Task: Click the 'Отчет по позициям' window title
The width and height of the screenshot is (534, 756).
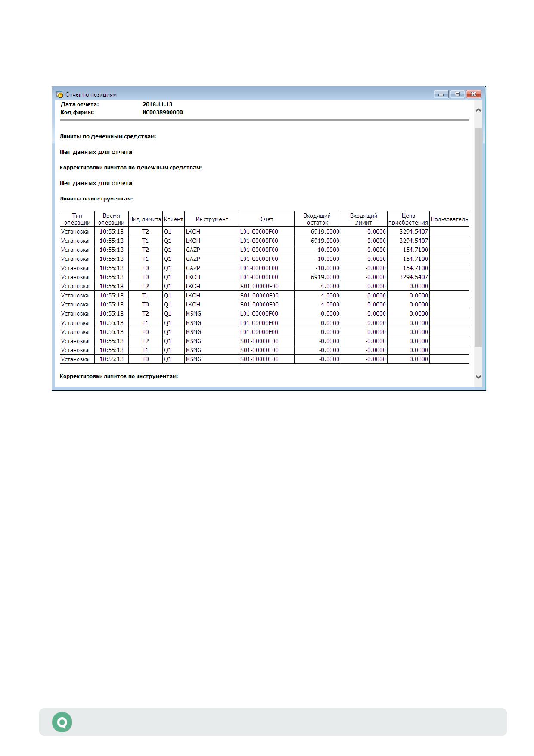Action: [x=91, y=94]
